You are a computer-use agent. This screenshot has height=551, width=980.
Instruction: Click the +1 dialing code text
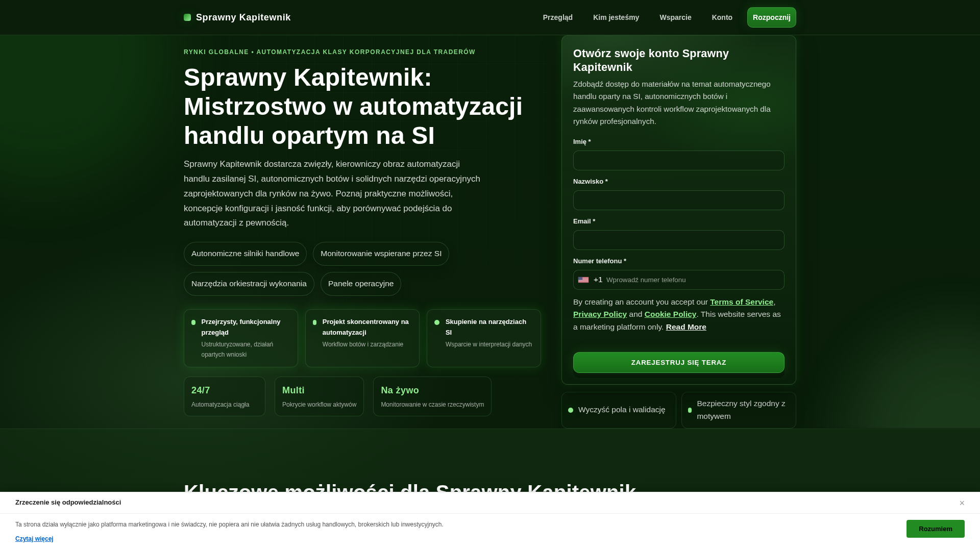pos(598,280)
